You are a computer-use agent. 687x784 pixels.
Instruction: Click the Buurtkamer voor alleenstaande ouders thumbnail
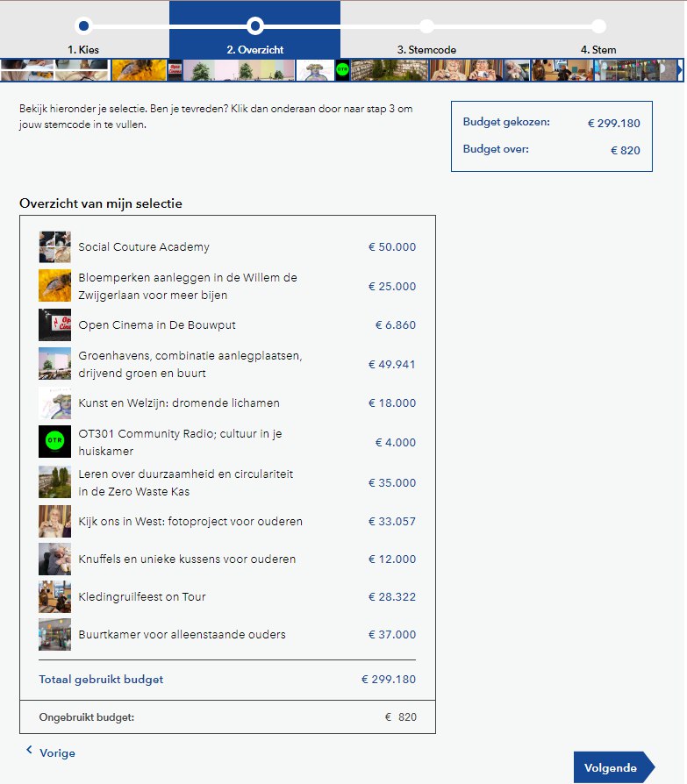tap(54, 635)
